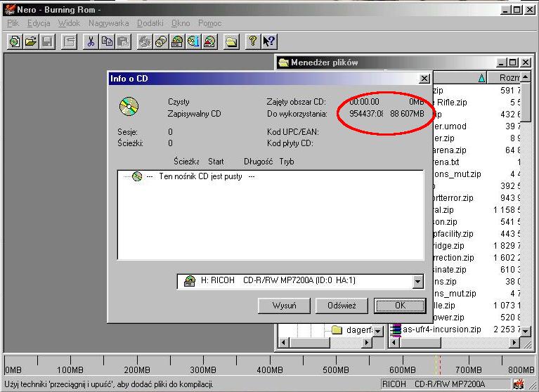539x392 pixels.
Task: Click the greyed-out Burn CD icon
Action: coord(145,42)
